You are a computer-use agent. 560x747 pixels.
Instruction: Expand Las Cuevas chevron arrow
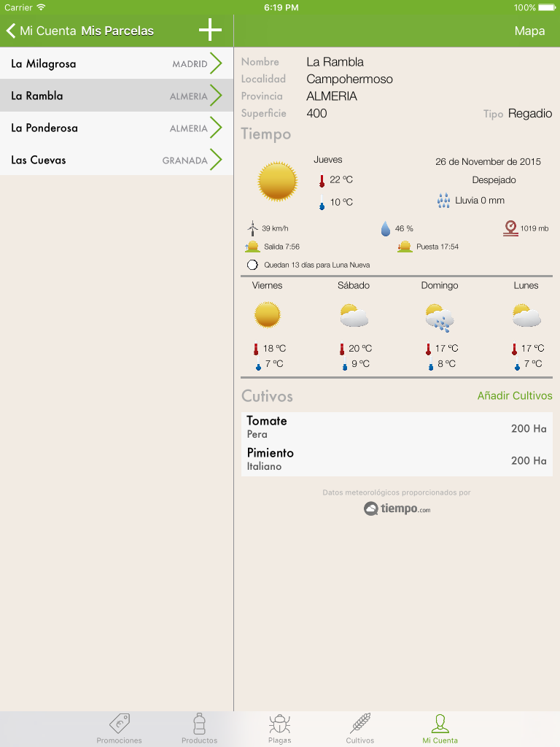[216, 160]
